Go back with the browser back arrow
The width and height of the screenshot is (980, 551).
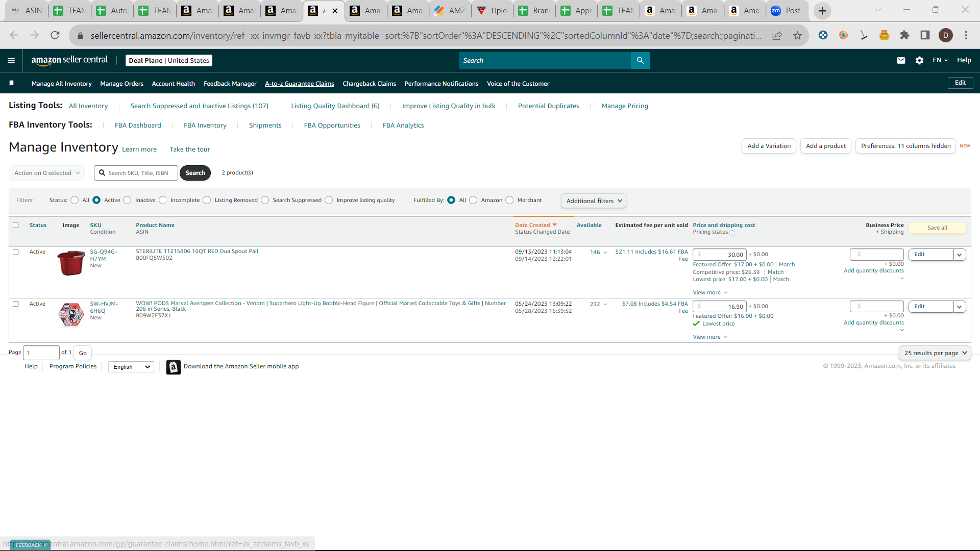pos(14,35)
